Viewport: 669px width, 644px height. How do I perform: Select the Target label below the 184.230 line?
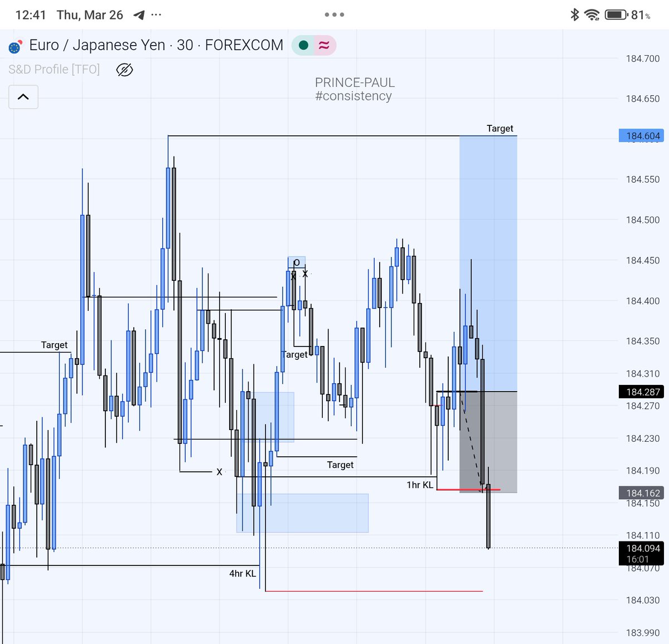pos(340,465)
